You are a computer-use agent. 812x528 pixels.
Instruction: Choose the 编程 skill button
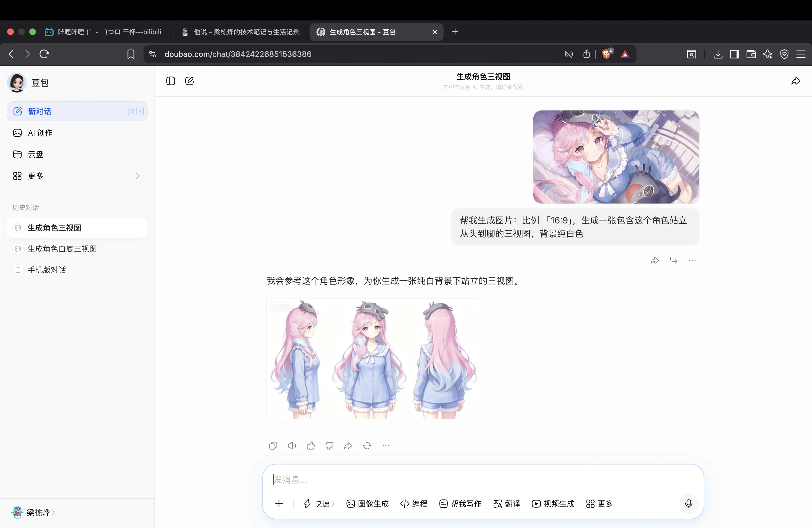[x=413, y=504]
